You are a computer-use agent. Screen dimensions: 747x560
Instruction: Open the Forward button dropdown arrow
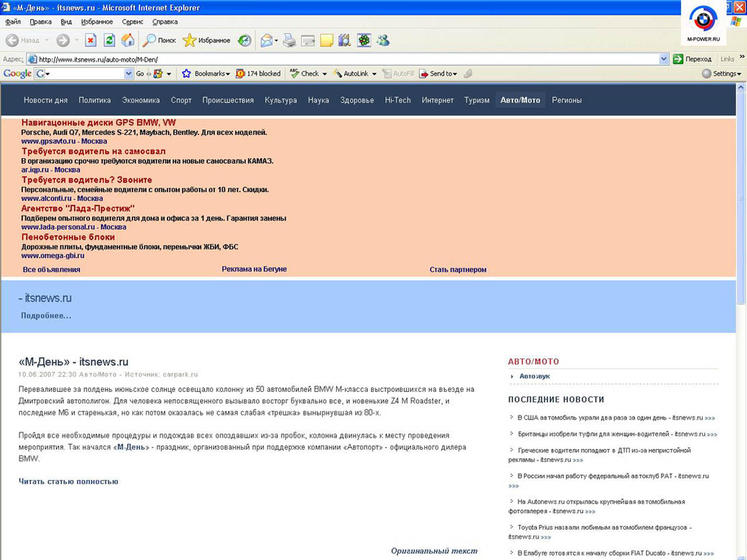tap(76, 40)
